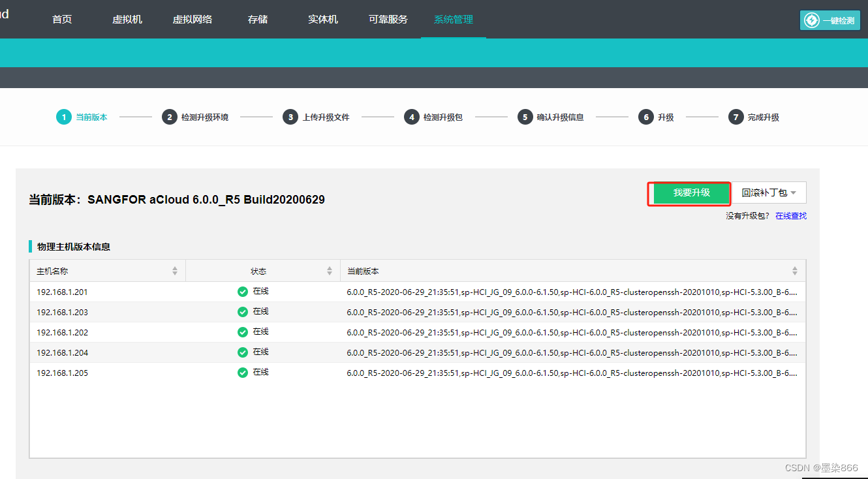
Task: Click version text for host 192.168.1.205
Action: pos(572,373)
